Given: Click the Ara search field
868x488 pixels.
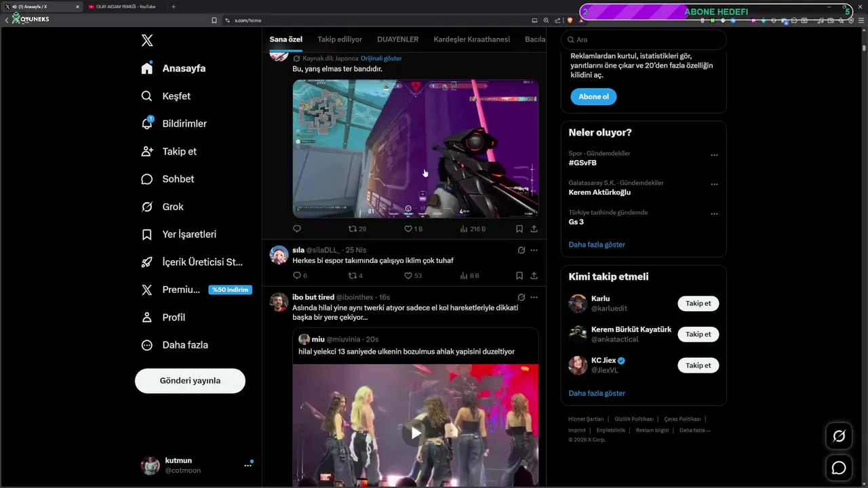Looking at the screenshot, I should pos(644,40).
